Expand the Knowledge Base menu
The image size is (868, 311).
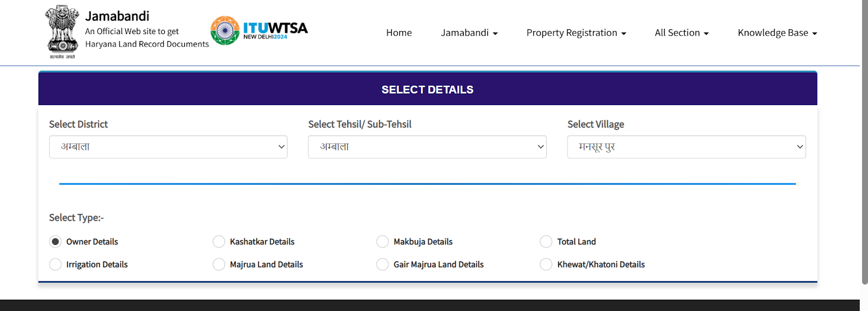point(777,33)
